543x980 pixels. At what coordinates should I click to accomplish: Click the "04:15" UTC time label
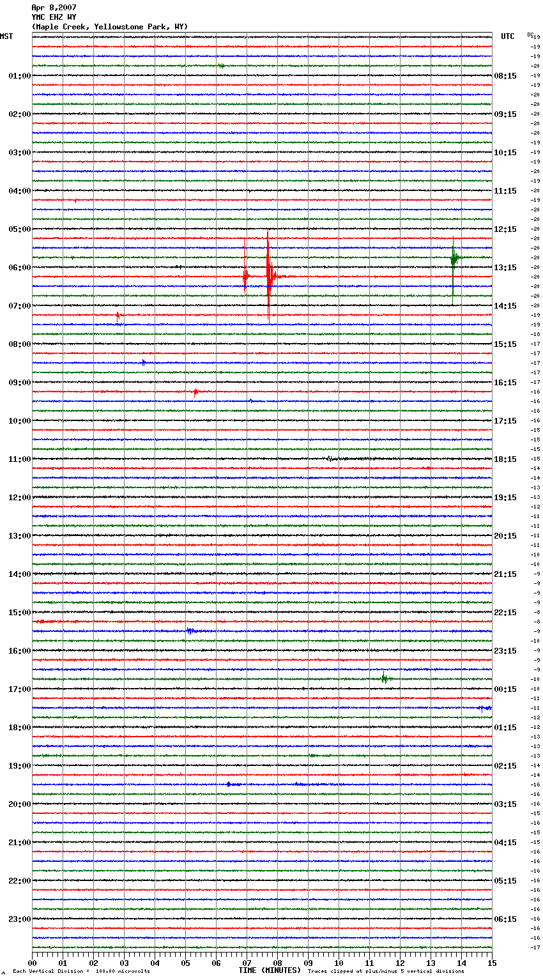[505, 843]
